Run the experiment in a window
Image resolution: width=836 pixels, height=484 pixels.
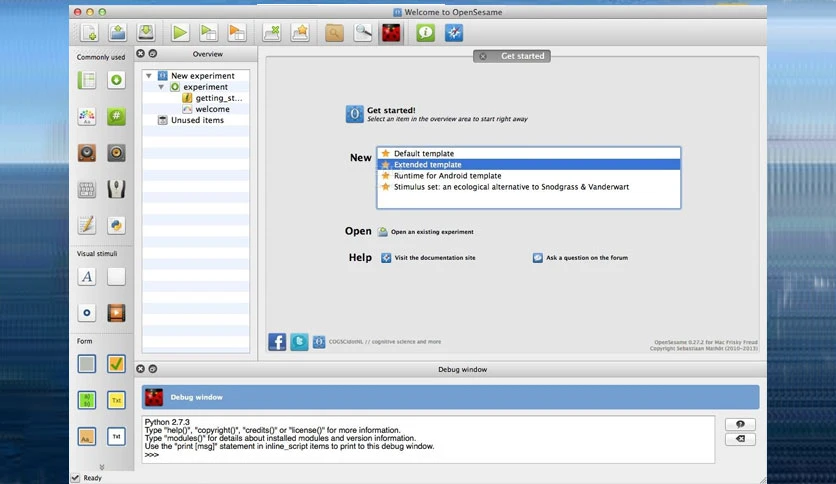(x=208, y=33)
